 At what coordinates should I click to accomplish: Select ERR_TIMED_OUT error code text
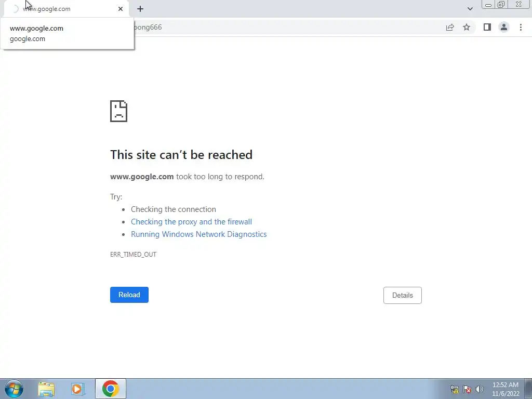[x=134, y=255]
